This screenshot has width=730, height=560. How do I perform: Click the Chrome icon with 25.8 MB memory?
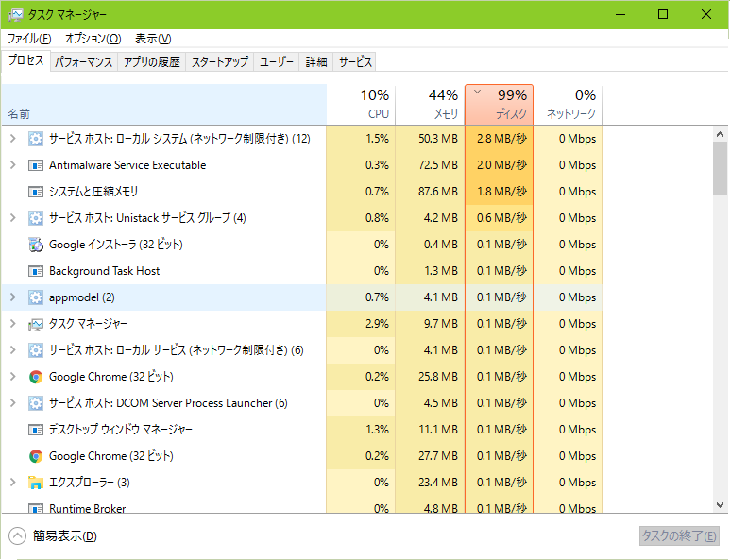coord(36,377)
